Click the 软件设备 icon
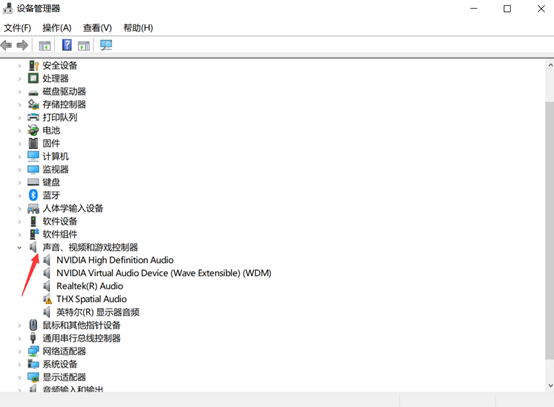The width and height of the screenshot is (554, 407). coord(33,221)
